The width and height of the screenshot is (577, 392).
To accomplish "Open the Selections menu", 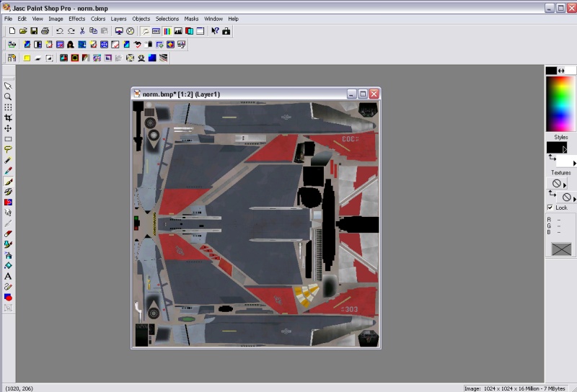I will point(167,19).
